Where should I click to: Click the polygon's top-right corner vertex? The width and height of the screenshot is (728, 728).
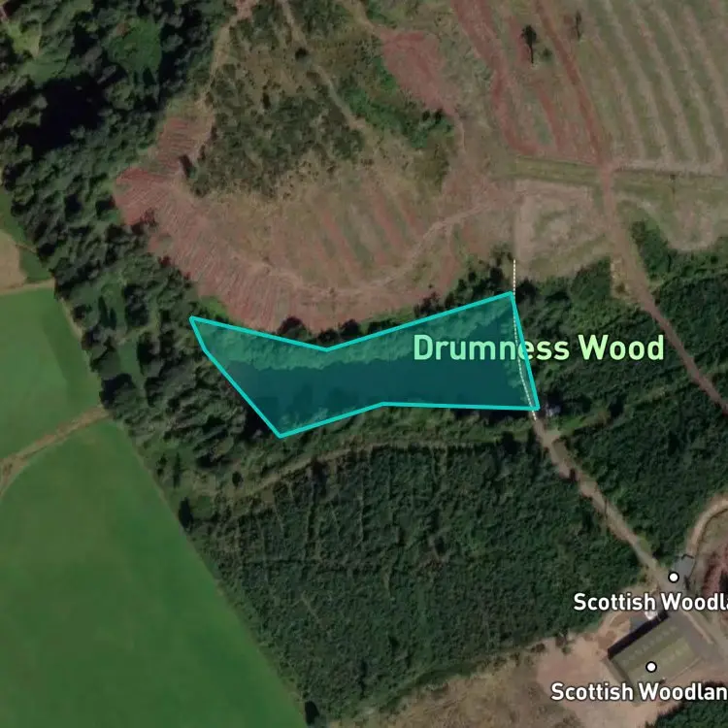tap(512, 293)
